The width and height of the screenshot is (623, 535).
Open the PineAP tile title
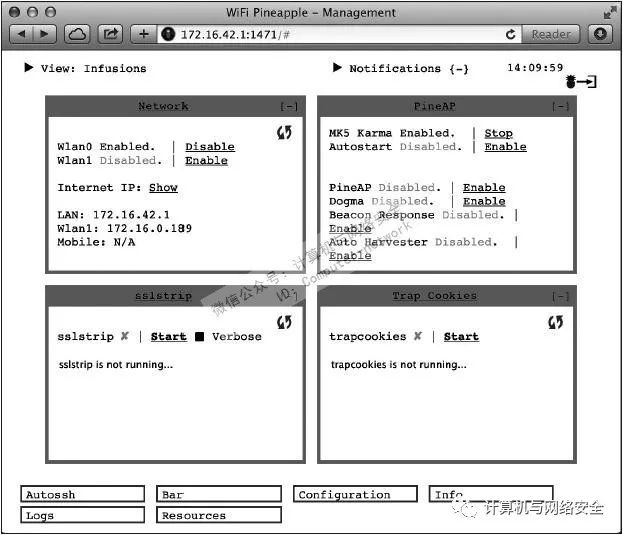[435, 106]
